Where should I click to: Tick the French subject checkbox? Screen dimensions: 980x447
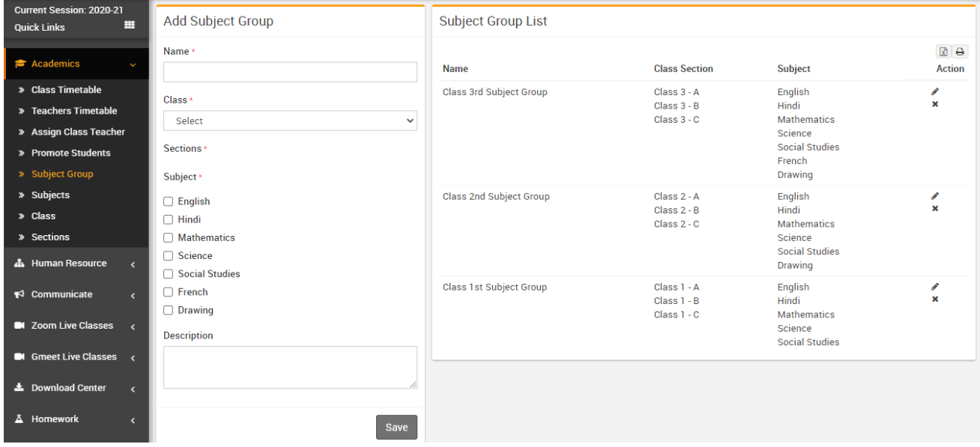[x=169, y=292]
